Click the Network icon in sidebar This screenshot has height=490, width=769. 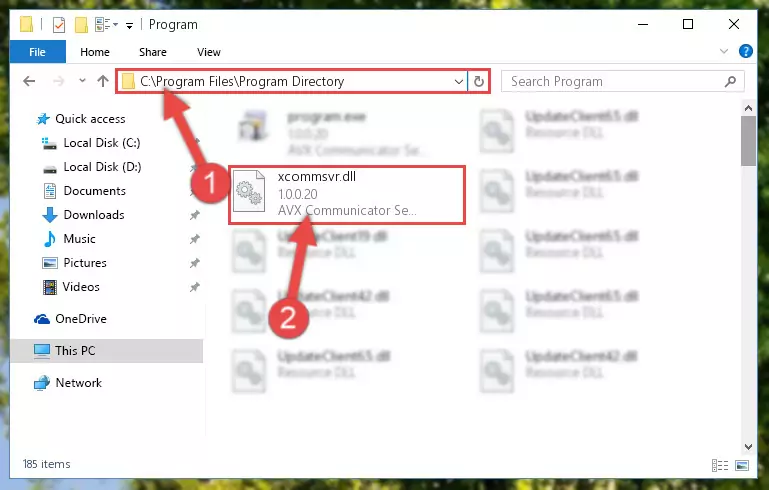click(x=42, y=383)
